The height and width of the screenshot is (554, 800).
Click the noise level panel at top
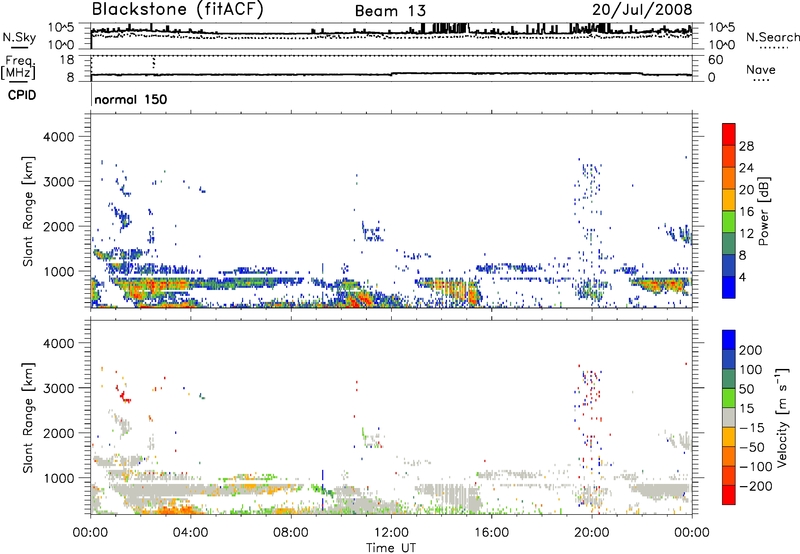391,36
